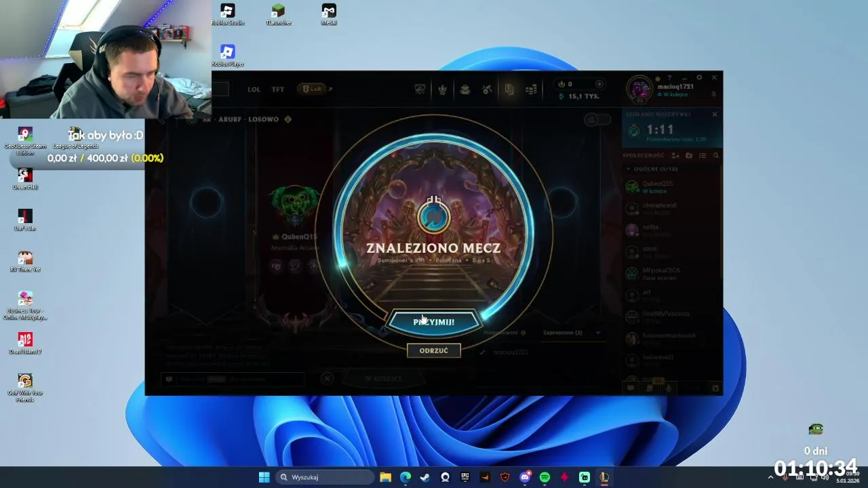Image resolution: width=868 pixels, height=488 pixels.
Task: Open Steam from the taskbar
Action: pyautogui.click(x=425, y=477)
